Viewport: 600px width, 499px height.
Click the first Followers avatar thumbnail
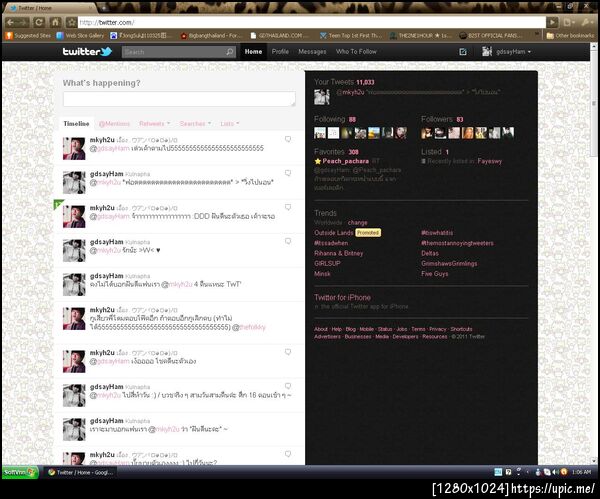coord(427,133)
